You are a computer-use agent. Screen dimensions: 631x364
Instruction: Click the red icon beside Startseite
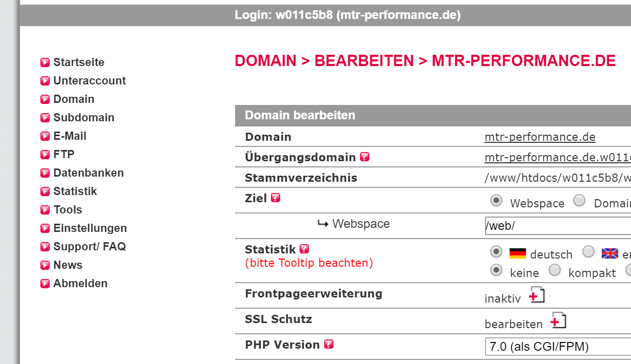click(45, 62)
